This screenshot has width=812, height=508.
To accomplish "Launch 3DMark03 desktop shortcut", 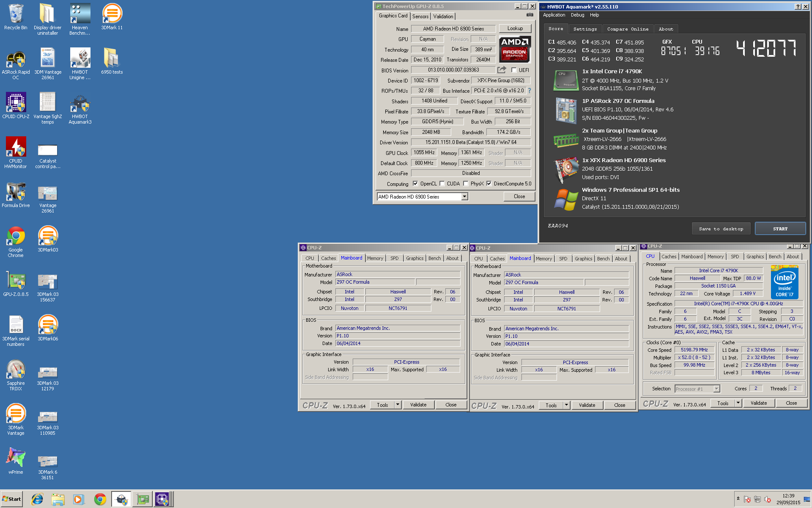I will tap(48, 239).
